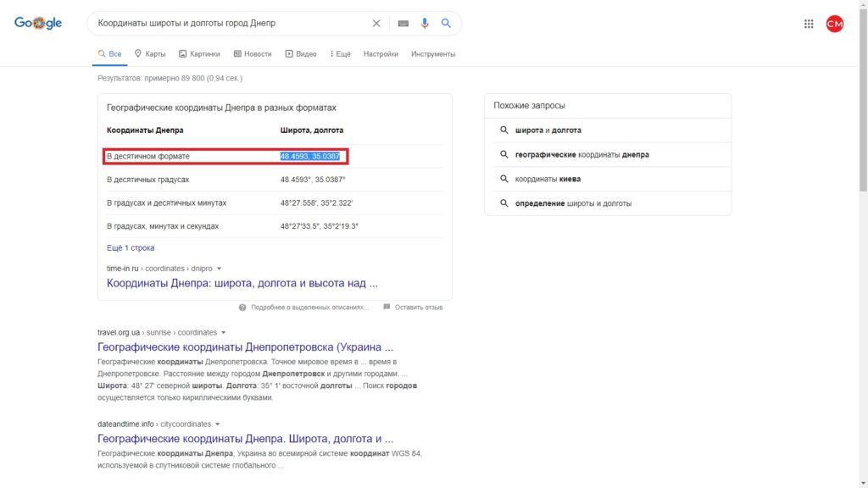Image resolution: width=868 pixels, height=488 pixels.
Task: Switch to the «Карты» tab
Action: tap(150, 54)
